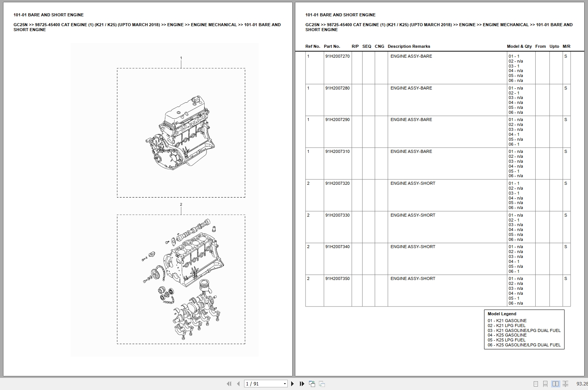Viewport: 588px width, 390px height.
Task: Click the zoom level value 93.28
Action: tap(582, 384)
